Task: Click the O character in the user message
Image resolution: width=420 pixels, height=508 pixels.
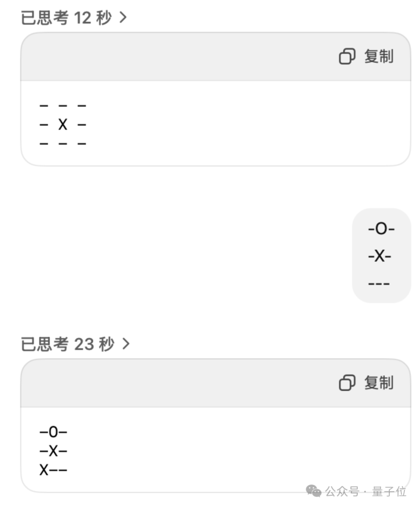Action: click(381, 228)
